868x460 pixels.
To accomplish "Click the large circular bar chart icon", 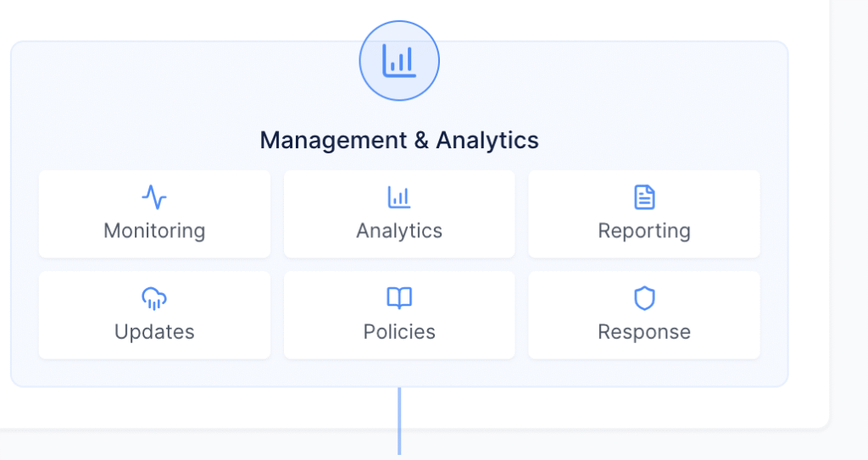I will 399,61.
